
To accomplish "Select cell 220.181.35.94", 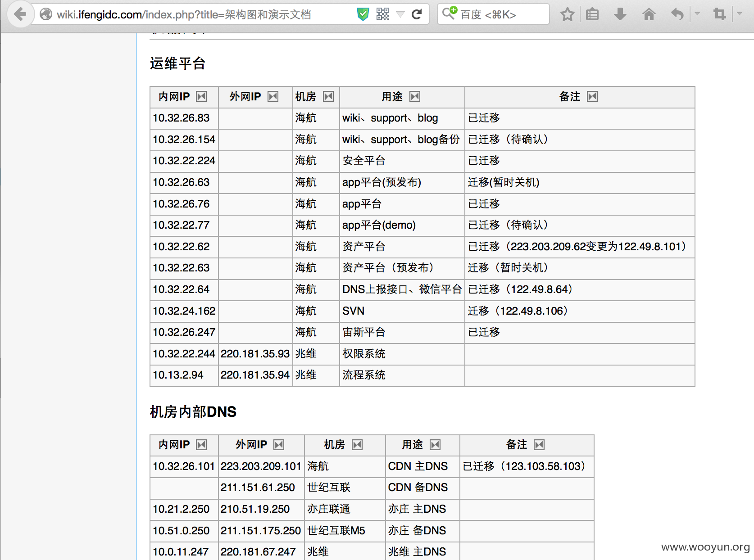I will click(255, 375).
